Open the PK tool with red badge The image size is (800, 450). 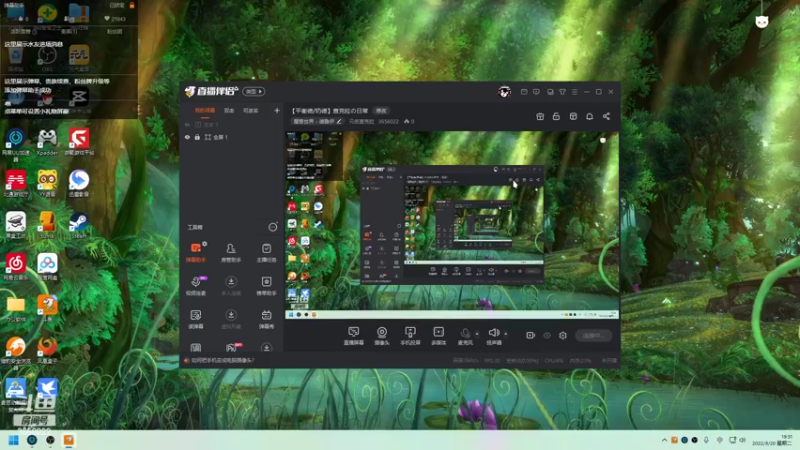232,348
